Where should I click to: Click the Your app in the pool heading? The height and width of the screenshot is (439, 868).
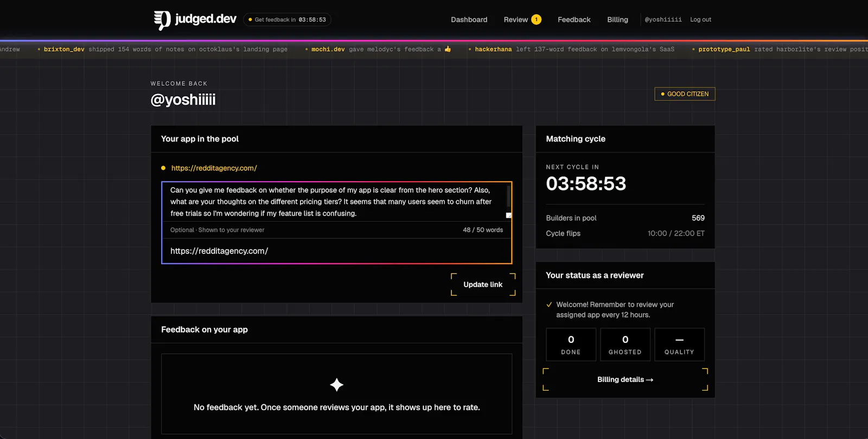pyautogui.click(x=200, y=139)
